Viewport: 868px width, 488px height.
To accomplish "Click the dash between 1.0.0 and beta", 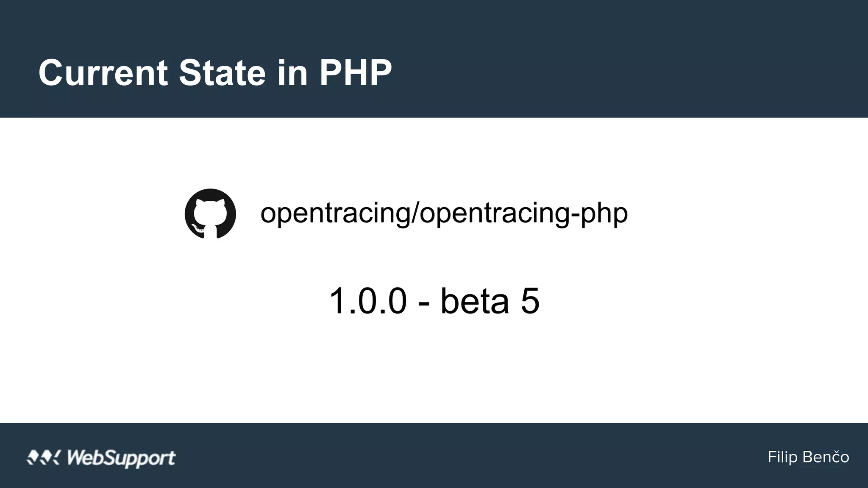I will tap(423, 302).
